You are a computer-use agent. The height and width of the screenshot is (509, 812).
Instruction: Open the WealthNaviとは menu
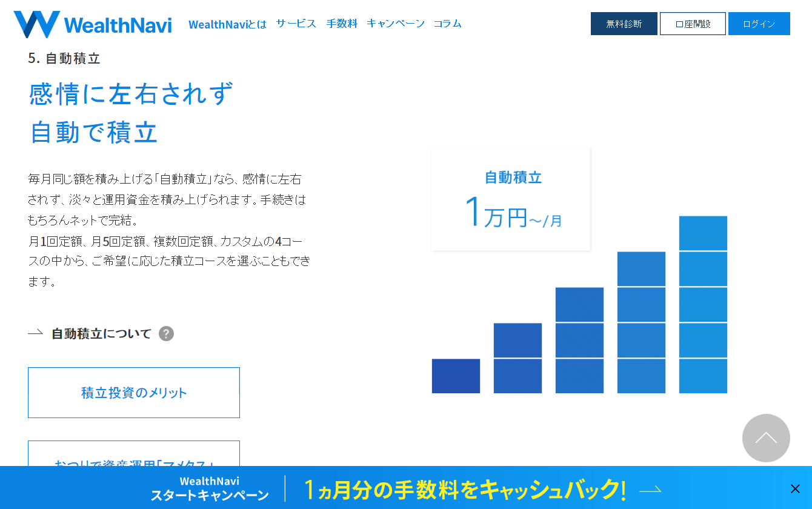point(227,23)
